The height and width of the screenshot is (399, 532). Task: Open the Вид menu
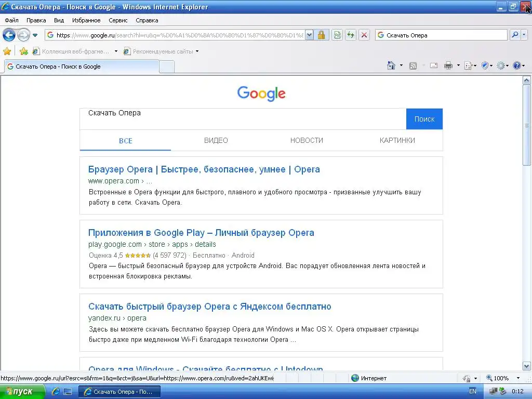click(x=59, y=20)
